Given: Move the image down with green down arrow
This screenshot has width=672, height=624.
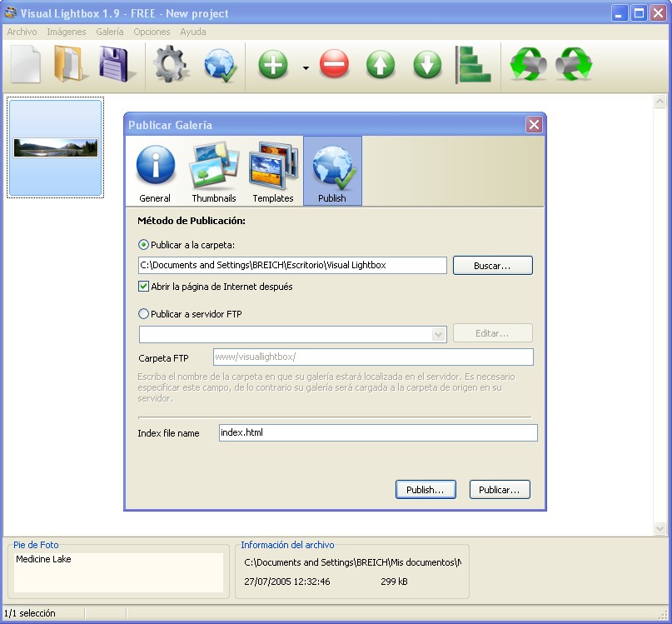Looking at the screenshot, I should [x=427, y=65].
